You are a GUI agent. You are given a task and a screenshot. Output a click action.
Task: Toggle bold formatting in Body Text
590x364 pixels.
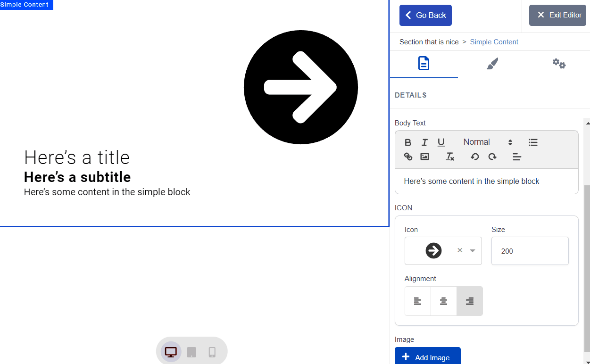pos(408,142)
